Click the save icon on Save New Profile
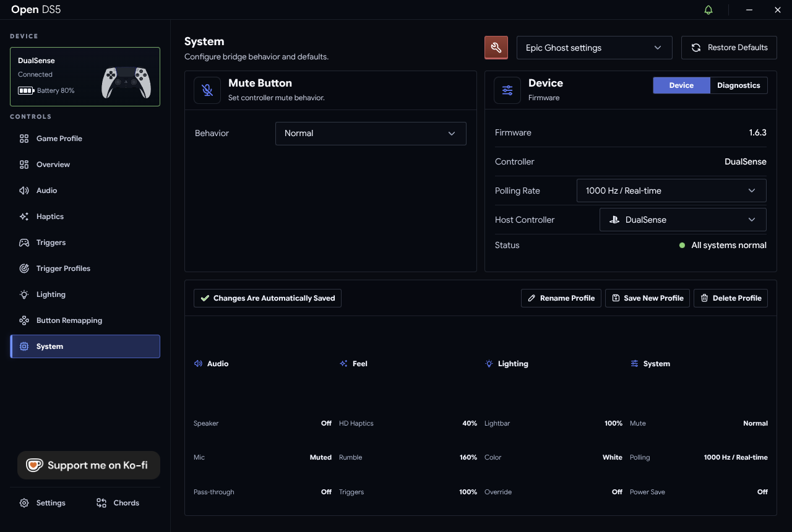This screenshot has width=792, height=532. 616,298
